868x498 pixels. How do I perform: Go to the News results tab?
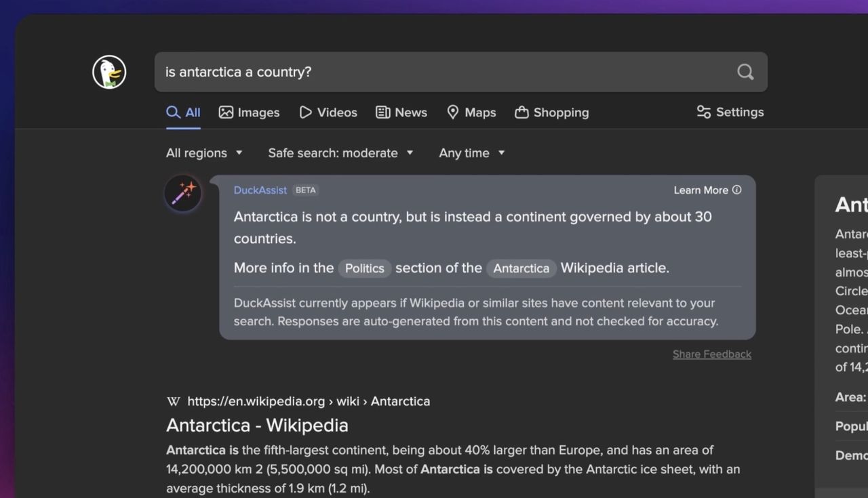(x=401, y=112)
